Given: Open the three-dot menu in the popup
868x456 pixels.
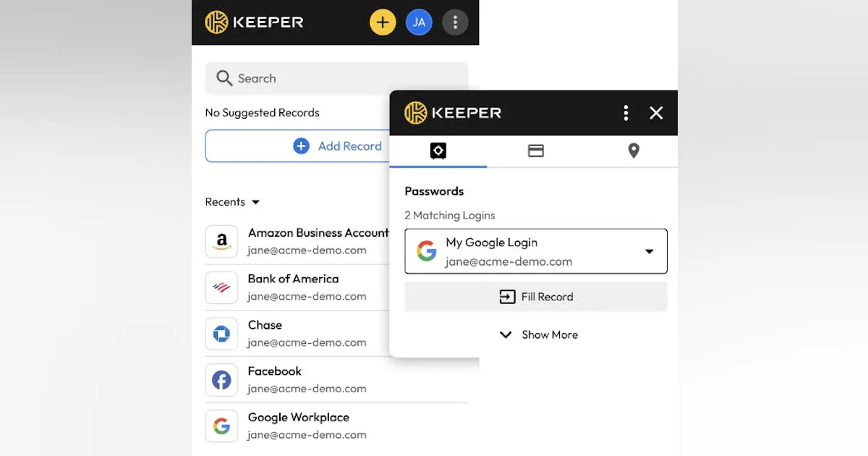Looking at the screenshot, I should 626,113.
